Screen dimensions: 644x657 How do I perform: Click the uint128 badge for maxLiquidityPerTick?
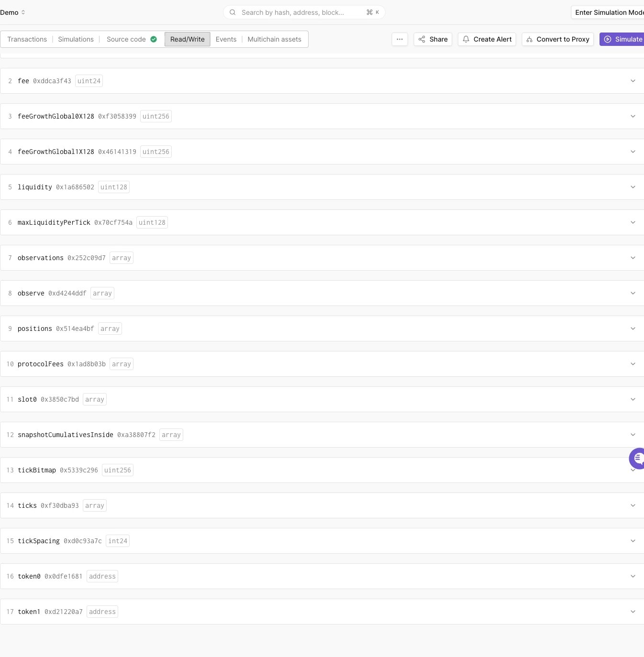(x=152, y=222)
